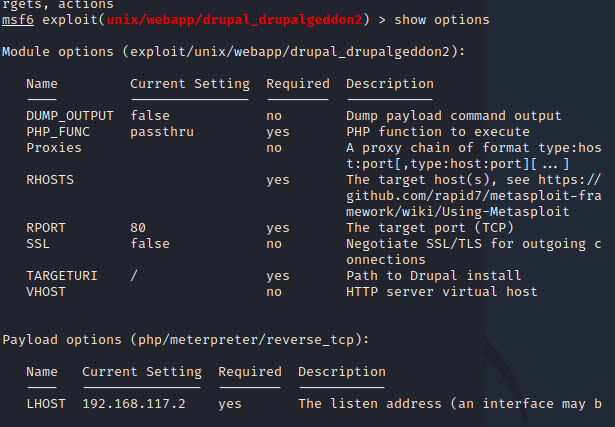Click the RPORT value 80
Viewport: 615px width, 427px height.
click(138, 228)
